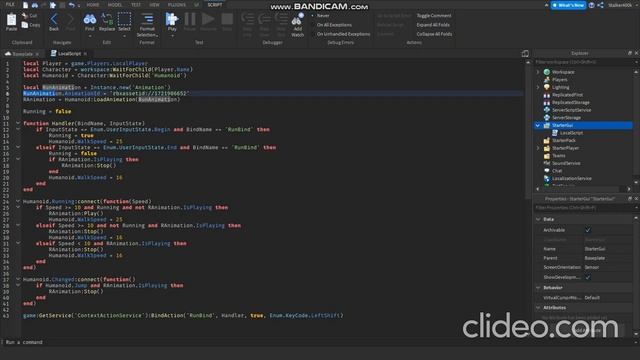Screen dimensions: 640x360
Task: Click the script editor split-view icon
Action: (x=525, y=53)
